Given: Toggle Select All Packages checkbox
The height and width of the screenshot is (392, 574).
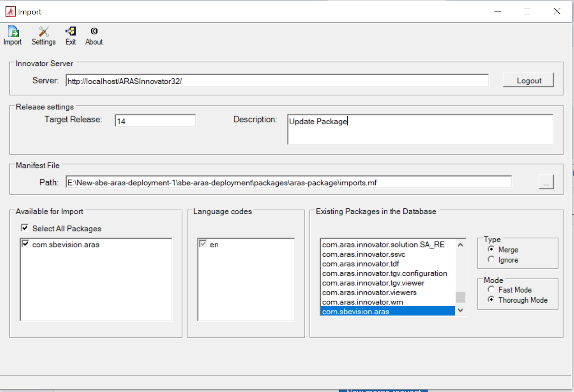Looking at the screenshot, I should click(25, 228).
